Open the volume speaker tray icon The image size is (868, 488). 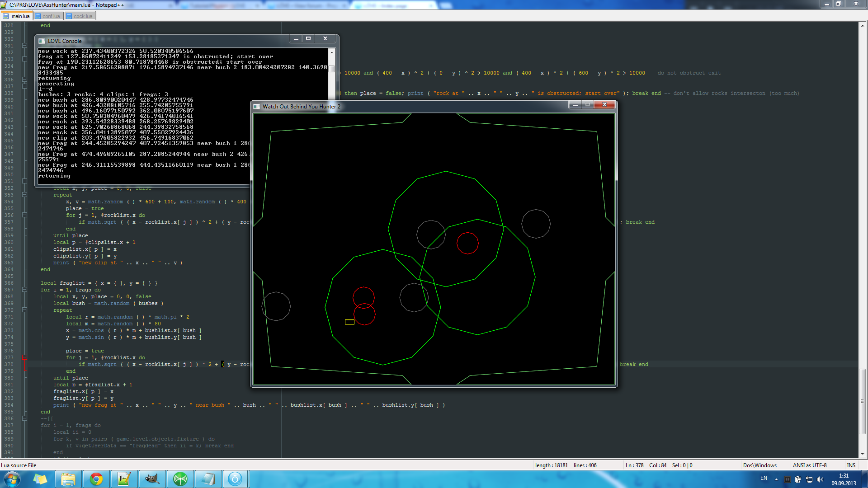click(820, 479)
